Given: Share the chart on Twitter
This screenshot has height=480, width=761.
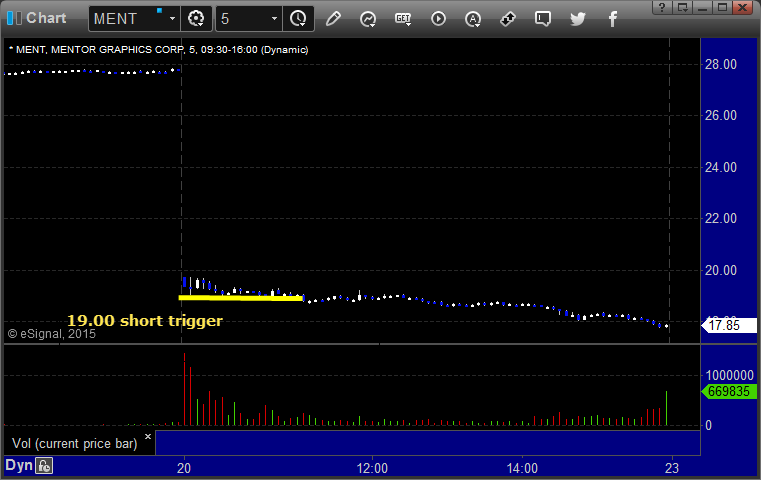Looking at the screenshot, I should (x=578, y=19).
